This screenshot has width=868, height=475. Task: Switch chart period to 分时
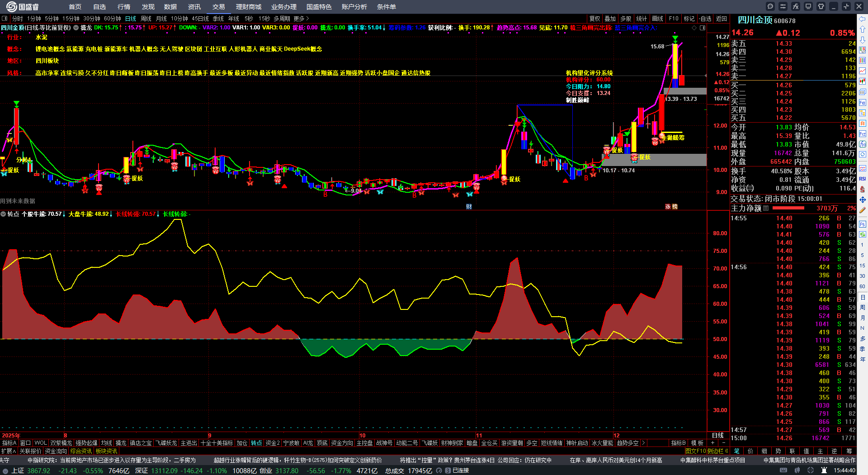tap(18, 19)
